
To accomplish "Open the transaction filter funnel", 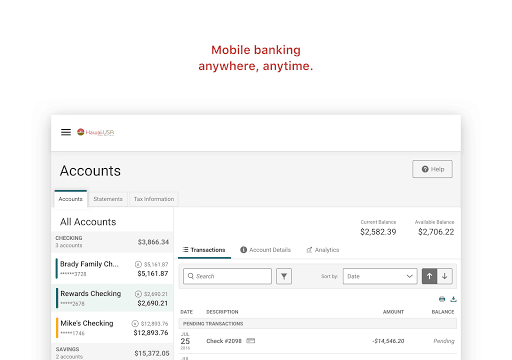I will pyautogui.click(x=284, y=276).
